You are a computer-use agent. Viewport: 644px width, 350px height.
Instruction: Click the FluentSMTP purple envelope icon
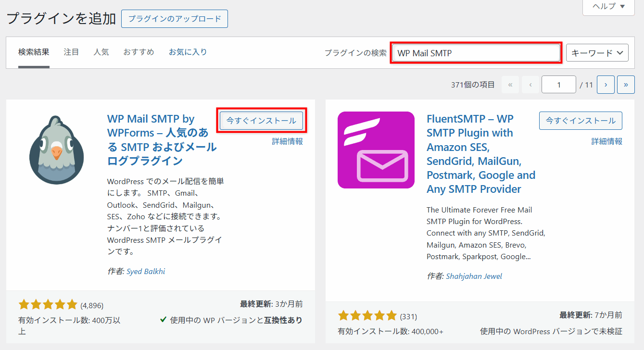click(376, 150)
